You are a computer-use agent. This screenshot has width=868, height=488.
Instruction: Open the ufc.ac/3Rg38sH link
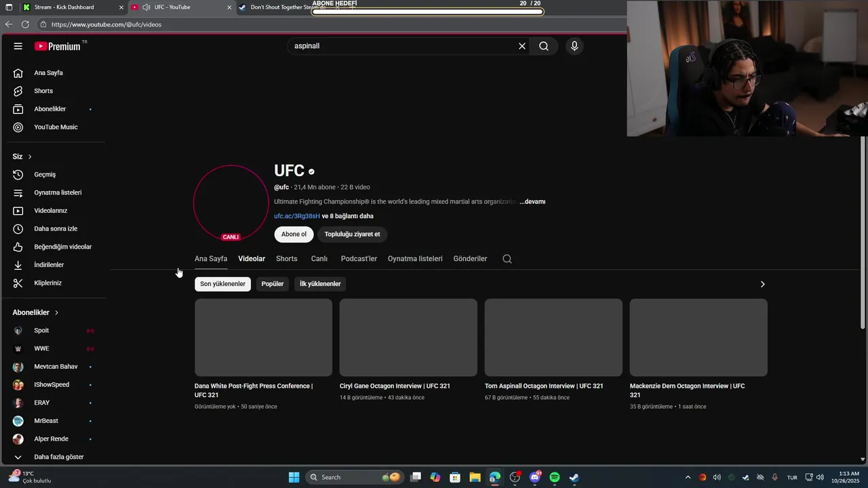tap(297, 216)
